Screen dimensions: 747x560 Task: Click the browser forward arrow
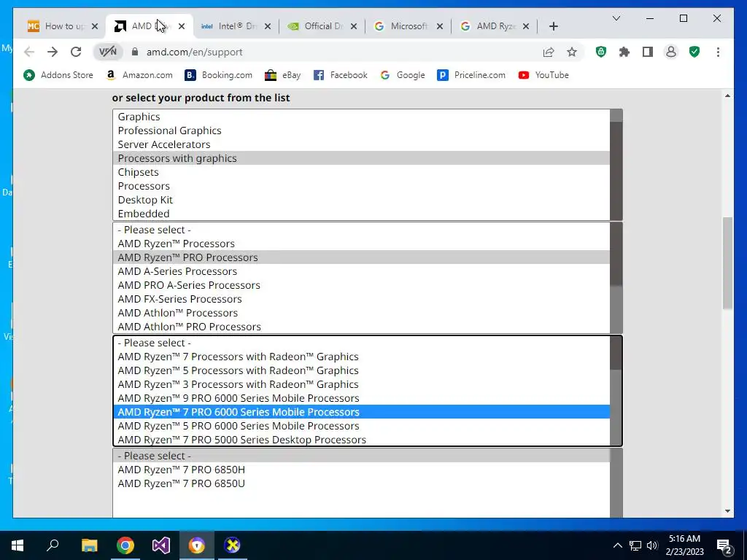click(x=53, y=52)
